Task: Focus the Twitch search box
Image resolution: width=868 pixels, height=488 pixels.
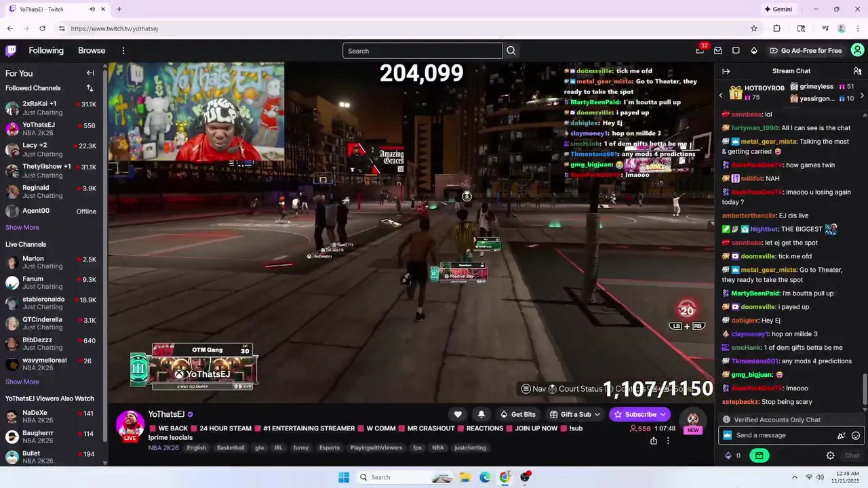Action: [x=422, y=51]
